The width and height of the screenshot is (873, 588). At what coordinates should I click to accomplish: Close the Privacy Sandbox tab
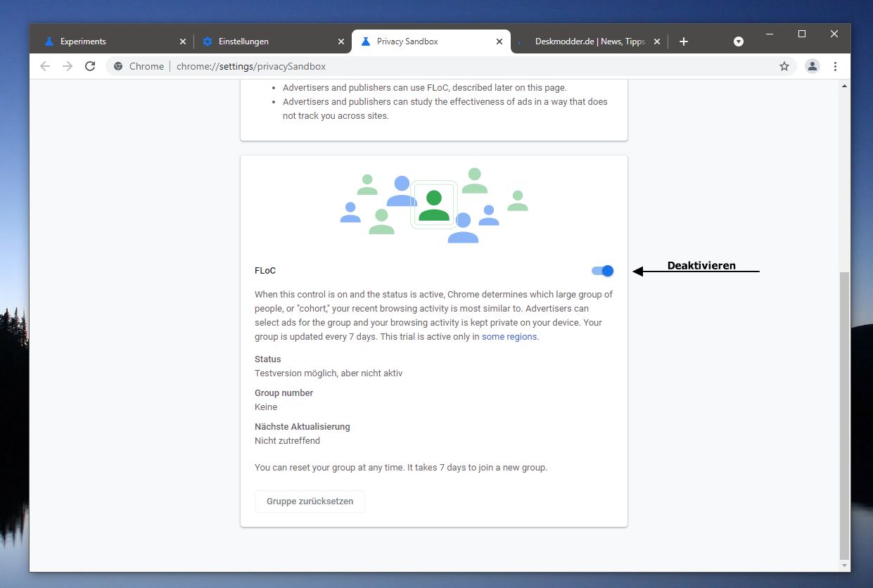499,41
